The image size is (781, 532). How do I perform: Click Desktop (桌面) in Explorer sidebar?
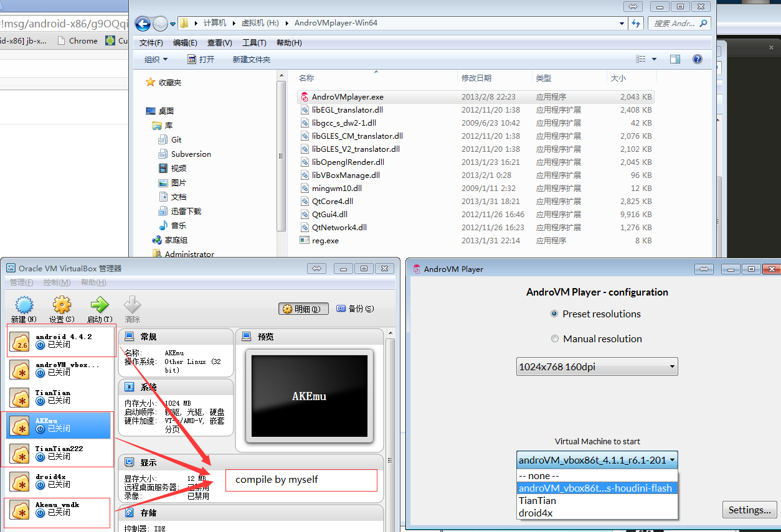point(159,111)
